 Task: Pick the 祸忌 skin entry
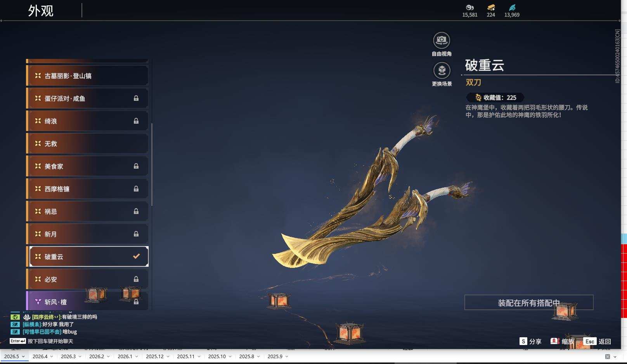[87, 211]
